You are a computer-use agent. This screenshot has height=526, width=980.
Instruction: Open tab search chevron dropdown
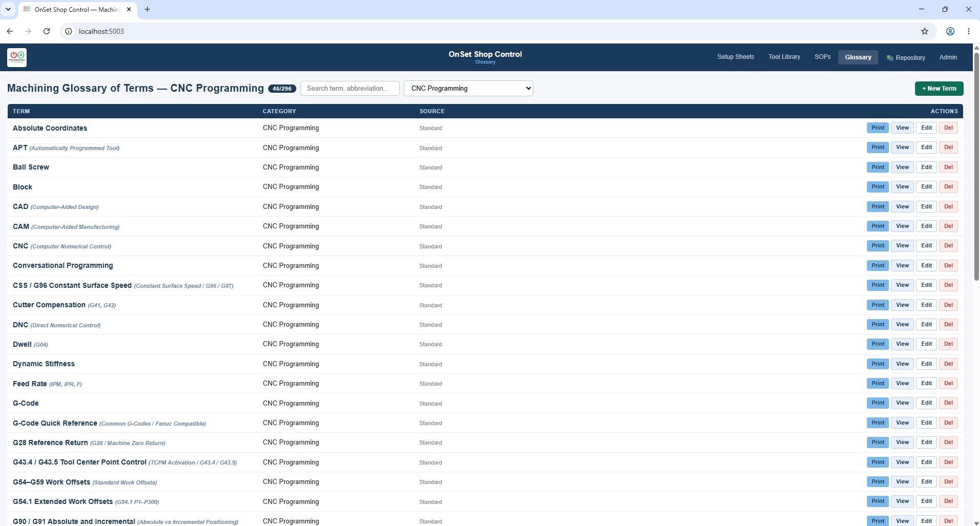(8, 9)
